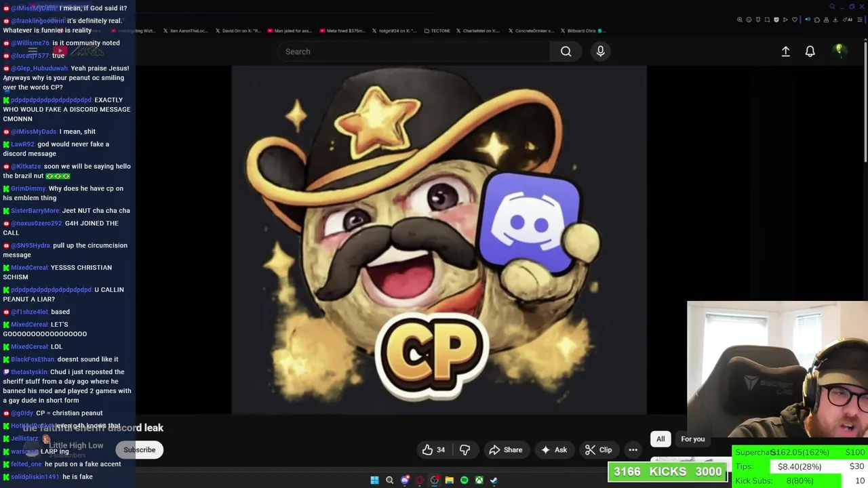Open the TECTONE folder tab
This screenshot has height=488, width=868.
click(x=437, y=30)
